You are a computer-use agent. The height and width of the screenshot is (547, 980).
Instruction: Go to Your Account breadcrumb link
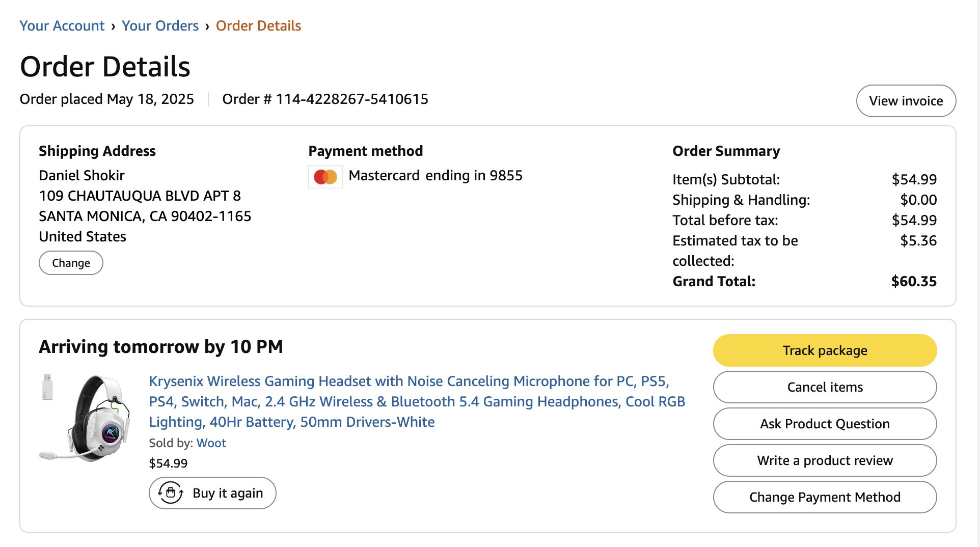click(x=62, y=25)
